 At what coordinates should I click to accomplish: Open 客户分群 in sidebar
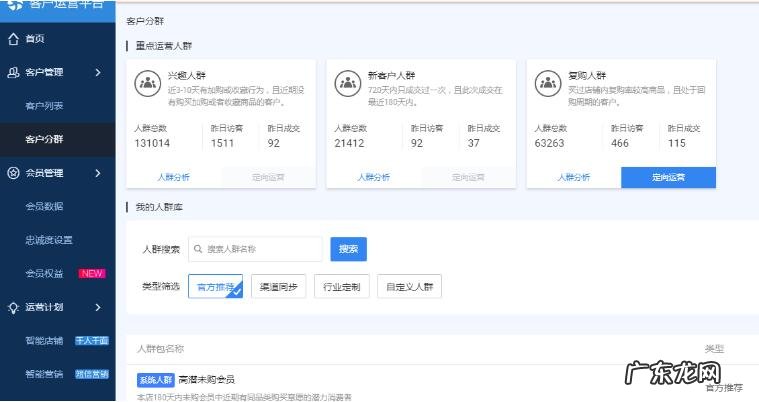[44, 139]
